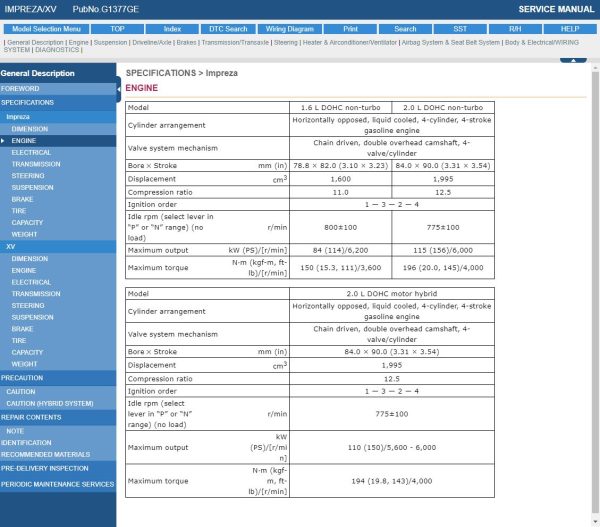This screenshot has width=600, height=527.
Task: Open the R/H button
Action: (x=515, y=29)
